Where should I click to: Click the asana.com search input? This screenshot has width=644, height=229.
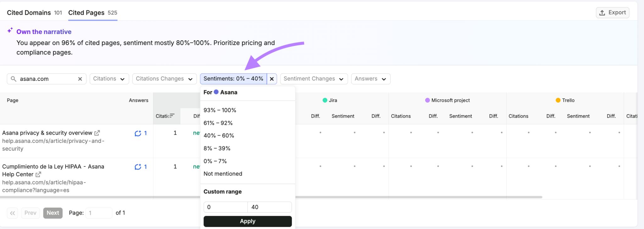(x=47, y=79)
